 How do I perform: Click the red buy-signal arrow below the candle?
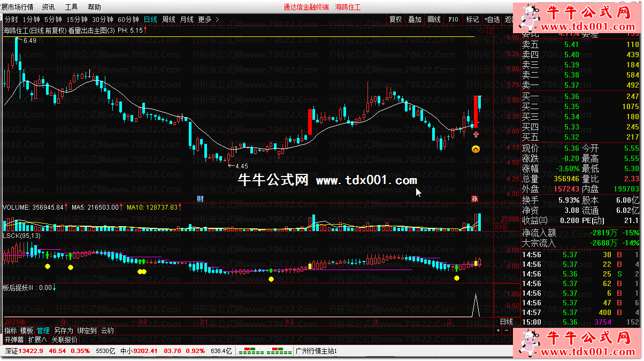[476, 135]
